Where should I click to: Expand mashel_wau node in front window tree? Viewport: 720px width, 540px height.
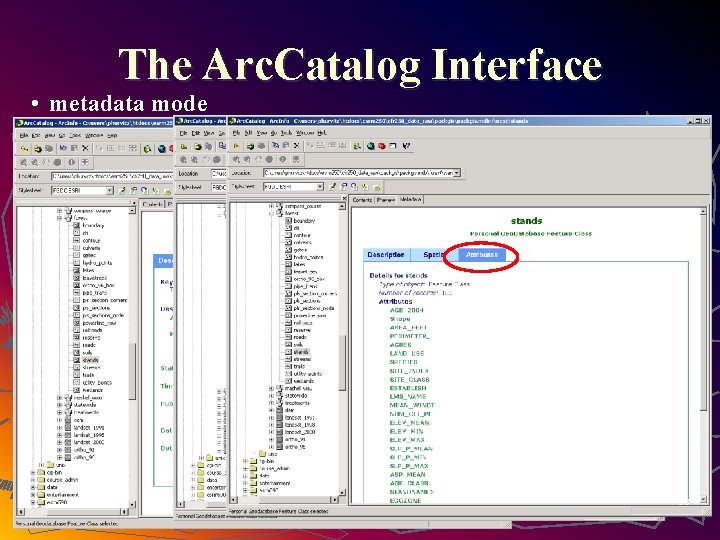tap(271, 388)
